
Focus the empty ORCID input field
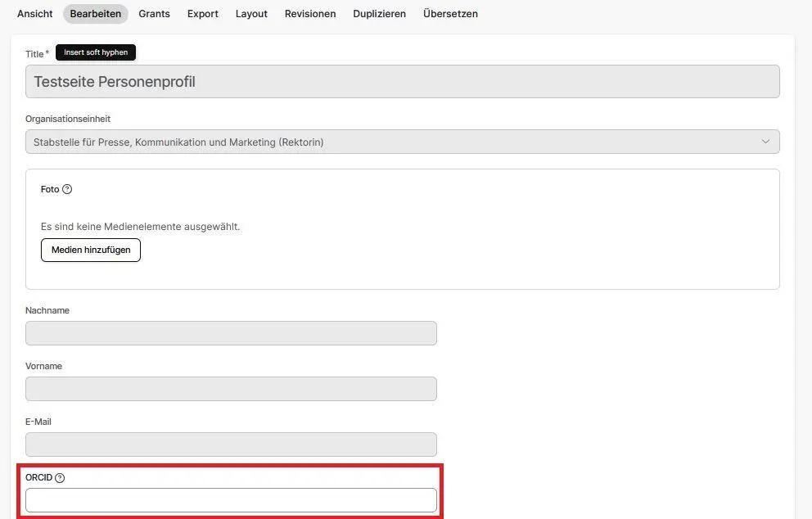point(231,500)
